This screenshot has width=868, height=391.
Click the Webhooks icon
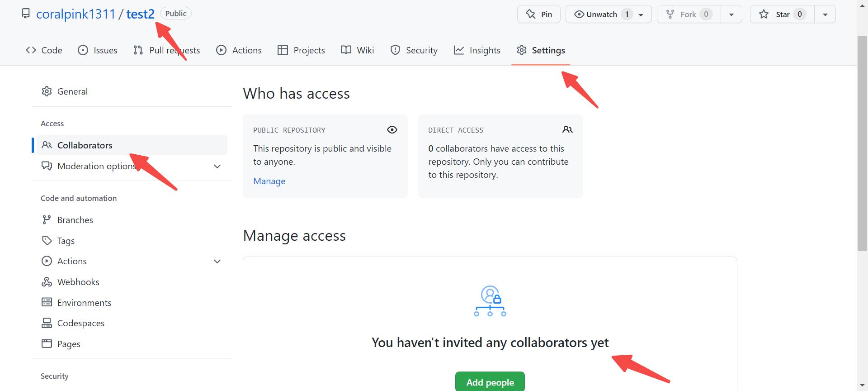point(47,282)
